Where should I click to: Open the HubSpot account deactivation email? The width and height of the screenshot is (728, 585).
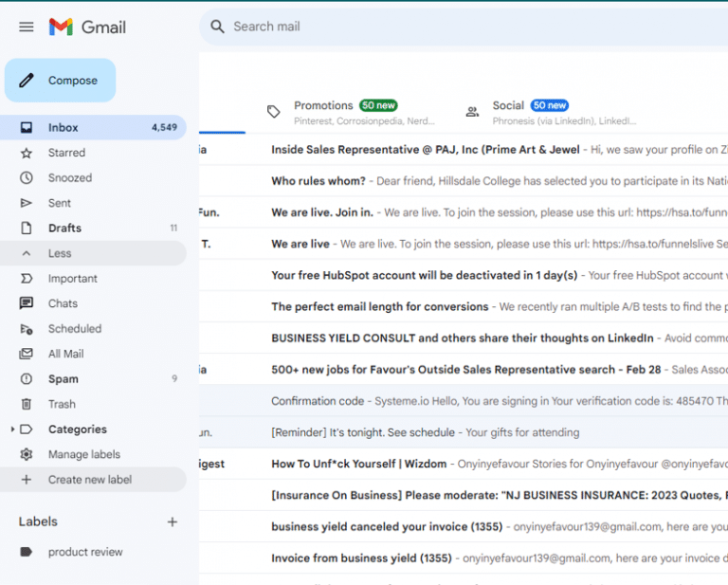pos(424,276)
